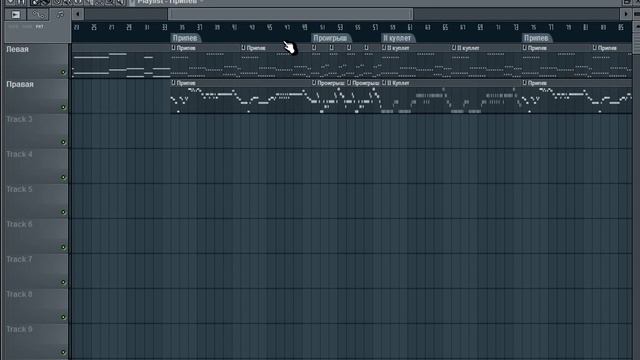Open clip menu of last Припев clip in Правая
The width and height of the screenshot is (640, 360).
(x=524, y=83)
